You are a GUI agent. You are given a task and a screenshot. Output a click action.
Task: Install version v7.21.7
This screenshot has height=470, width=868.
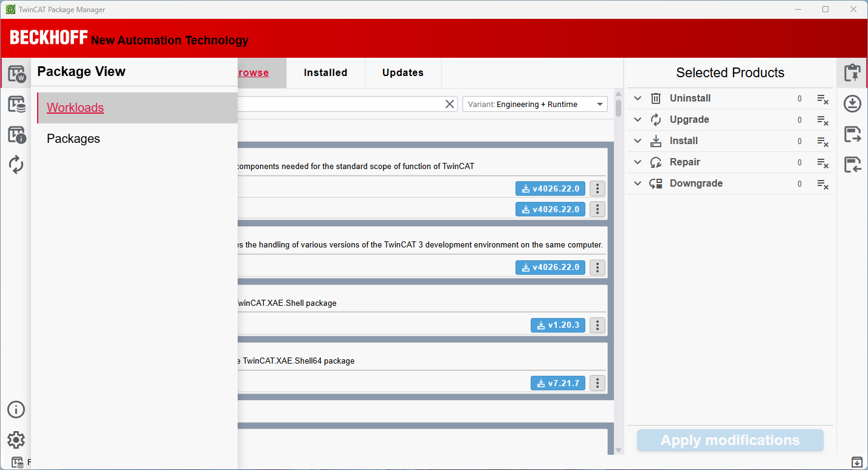point(558,383)
